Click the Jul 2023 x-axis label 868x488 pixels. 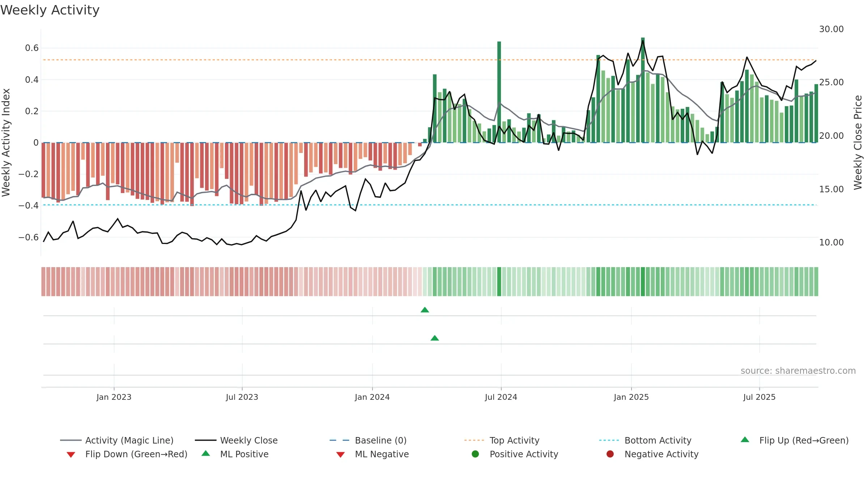point(242,397)
